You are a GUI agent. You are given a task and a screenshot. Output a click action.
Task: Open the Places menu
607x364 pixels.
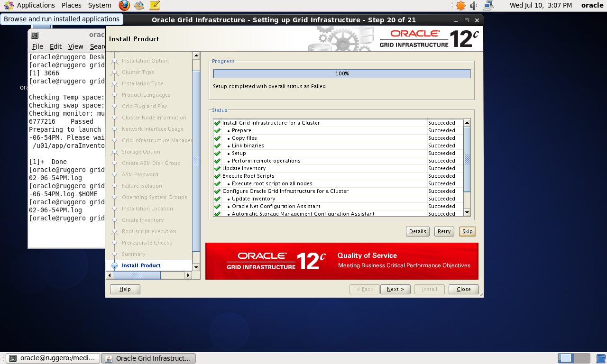point(72,5)
